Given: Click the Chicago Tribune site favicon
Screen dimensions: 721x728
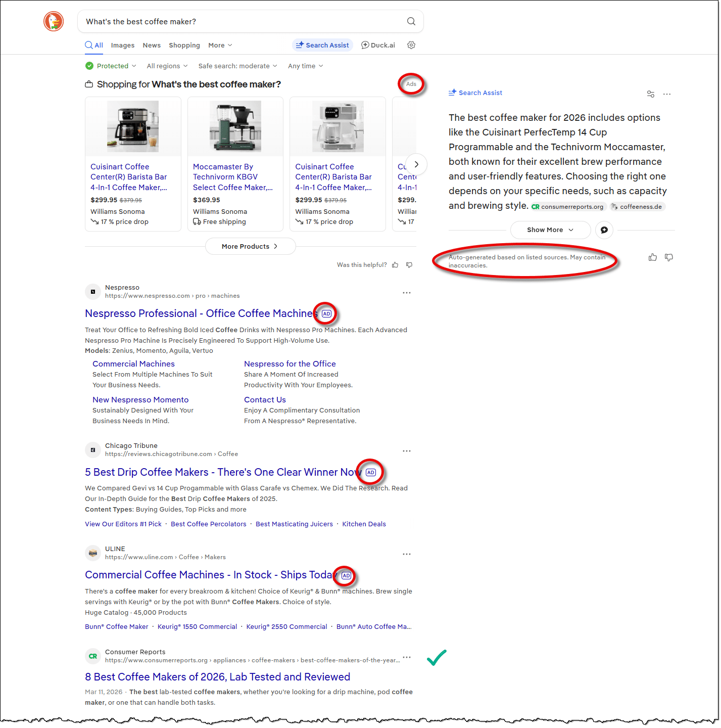Looking at the screenshot, I should point(93,450).
